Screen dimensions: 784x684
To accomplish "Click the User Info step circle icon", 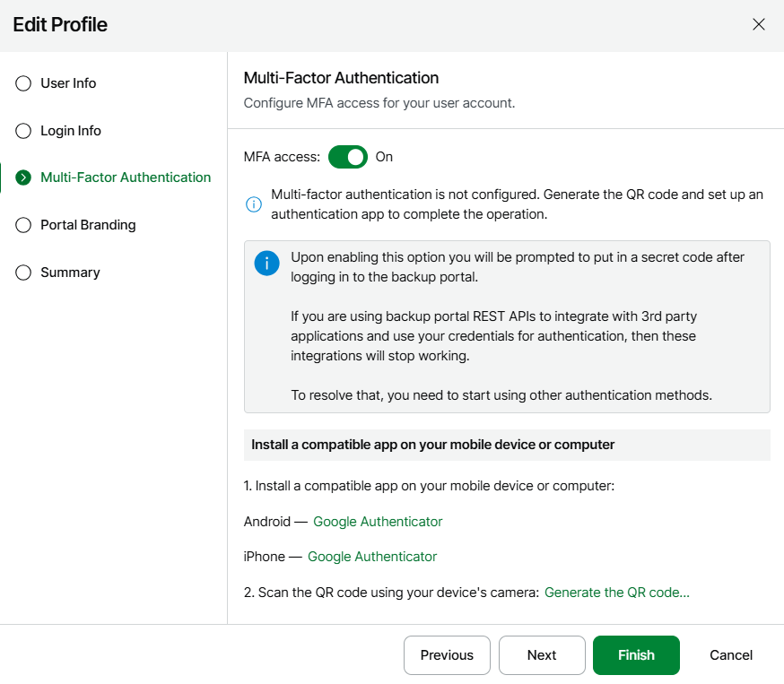I will (23, 83).
